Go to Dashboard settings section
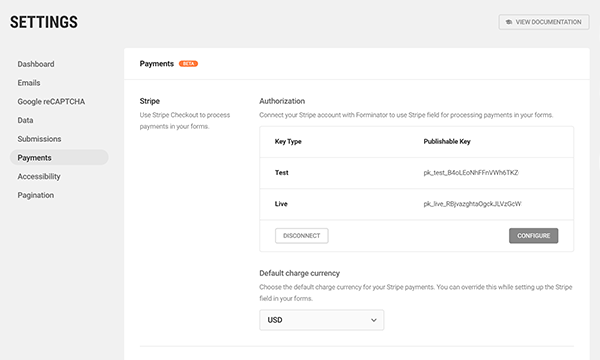 tap(36, 64)
